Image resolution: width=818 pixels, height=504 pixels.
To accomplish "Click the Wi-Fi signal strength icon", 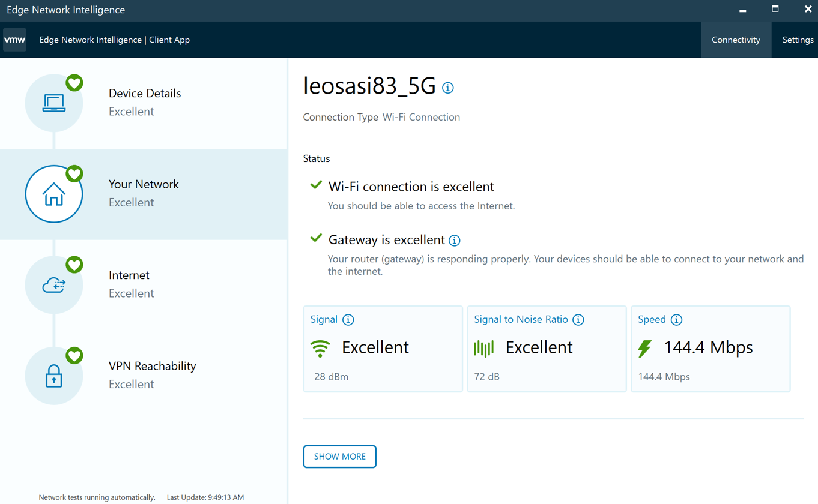I will point(320,349).
